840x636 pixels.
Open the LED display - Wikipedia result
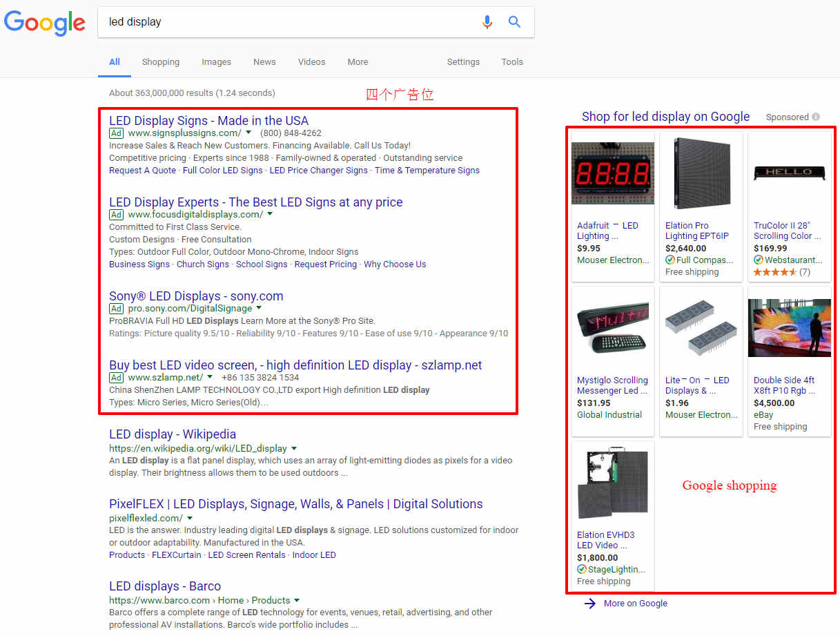tap(173, 434)
